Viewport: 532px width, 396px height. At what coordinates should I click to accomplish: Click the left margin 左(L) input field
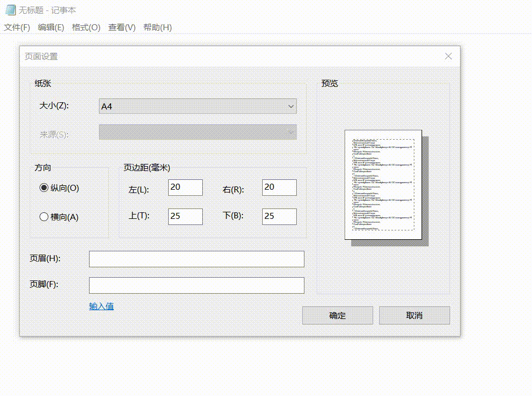(x=185, y=187)
